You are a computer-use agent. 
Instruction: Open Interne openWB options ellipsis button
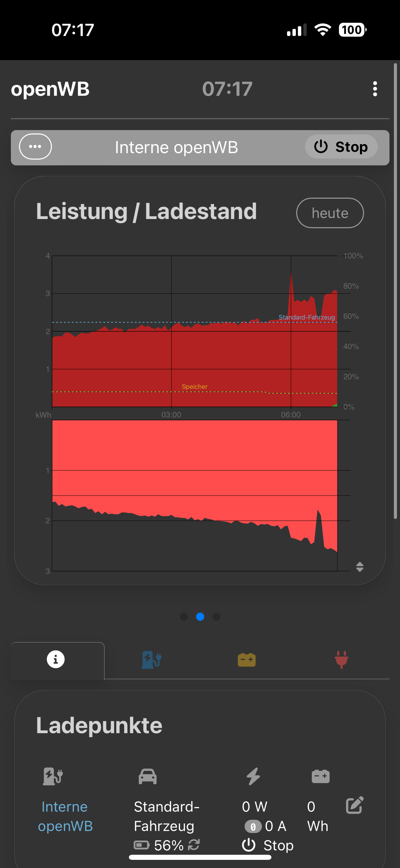pos(35,147)
